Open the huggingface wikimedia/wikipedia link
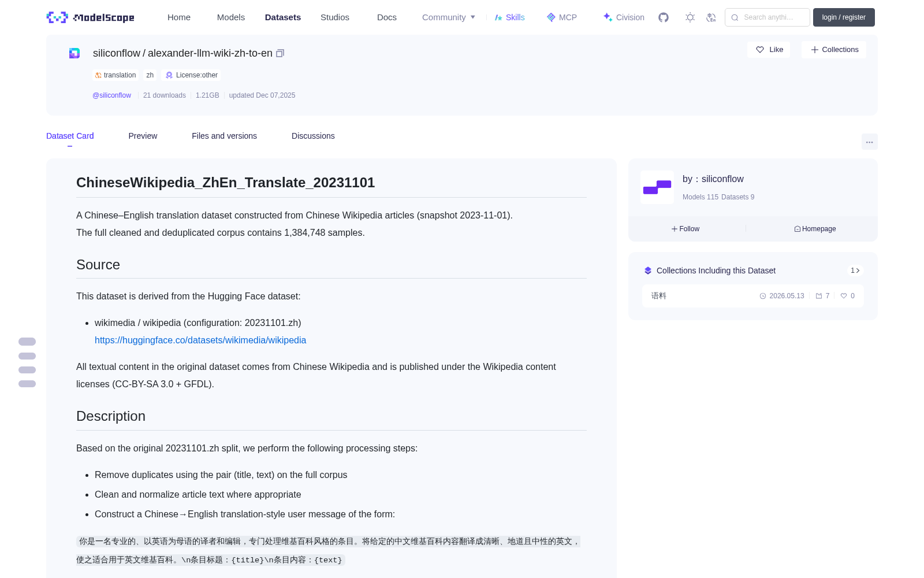 [200, 340]
